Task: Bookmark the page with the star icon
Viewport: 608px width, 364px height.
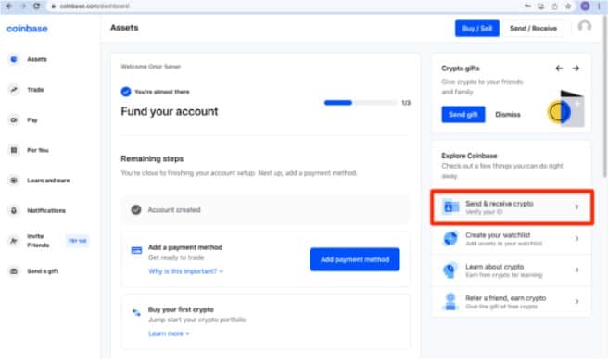Action: click(568, 6)
